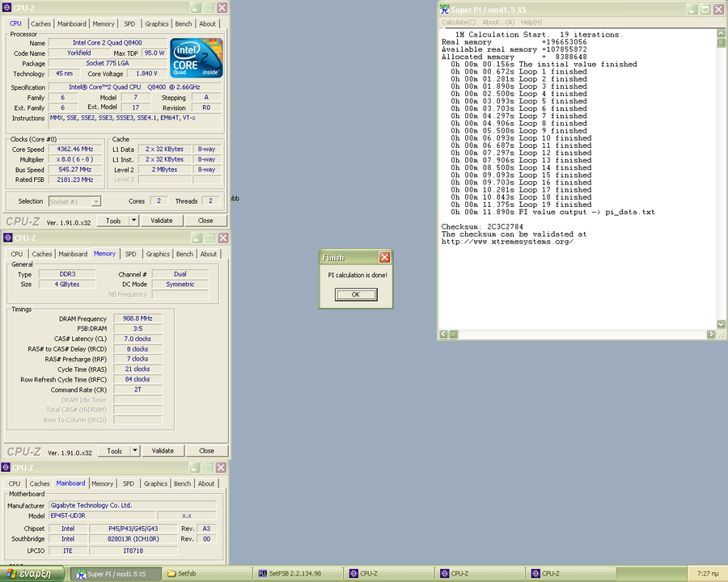Viewport: 728px width, 582px height.
Task: Click CPU-Z title icon in top window
Action: tap(7, 7)
